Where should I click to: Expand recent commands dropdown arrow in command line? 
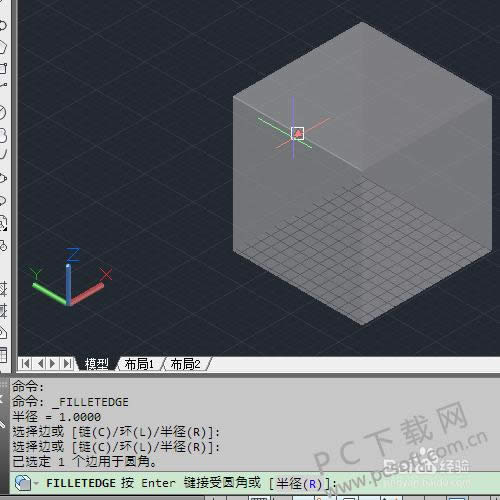pyautogui.click(x=36, y=483)
